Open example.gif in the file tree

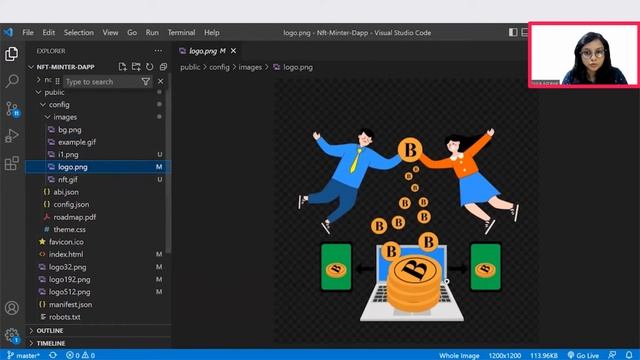[x=77, y=142]
